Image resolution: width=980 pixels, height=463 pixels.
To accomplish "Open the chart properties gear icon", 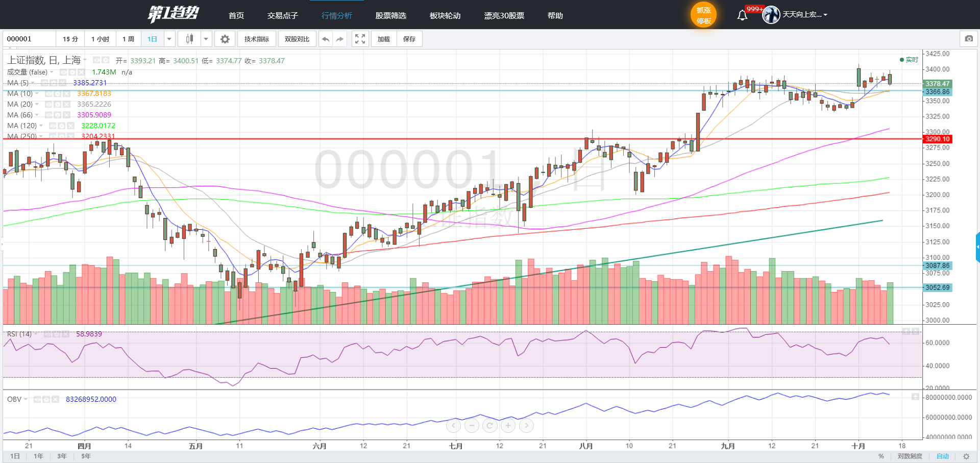I will (225, 39).
